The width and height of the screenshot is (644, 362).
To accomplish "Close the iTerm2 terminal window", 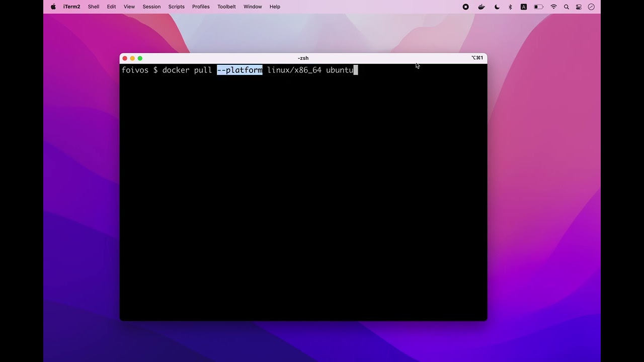I will 125,58.
